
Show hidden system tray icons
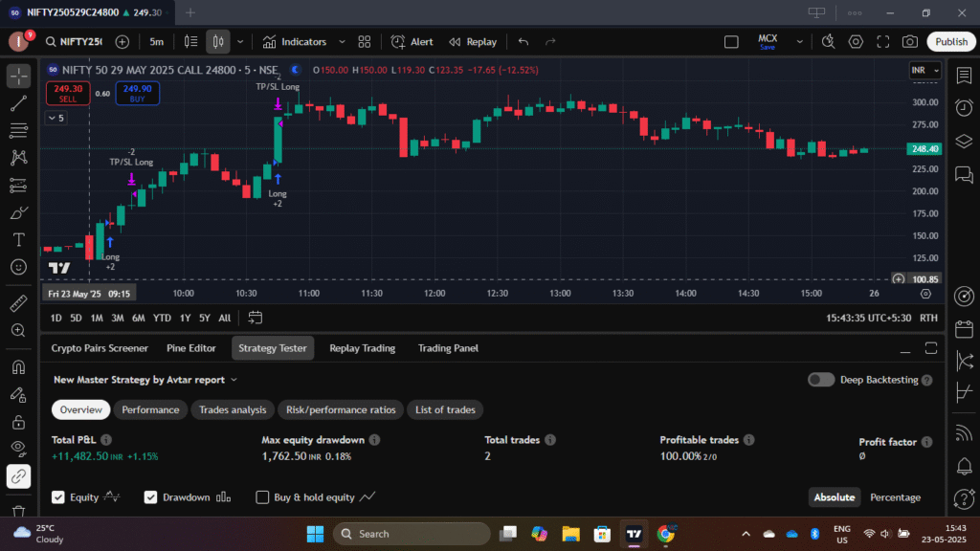(x=746, y=534)
